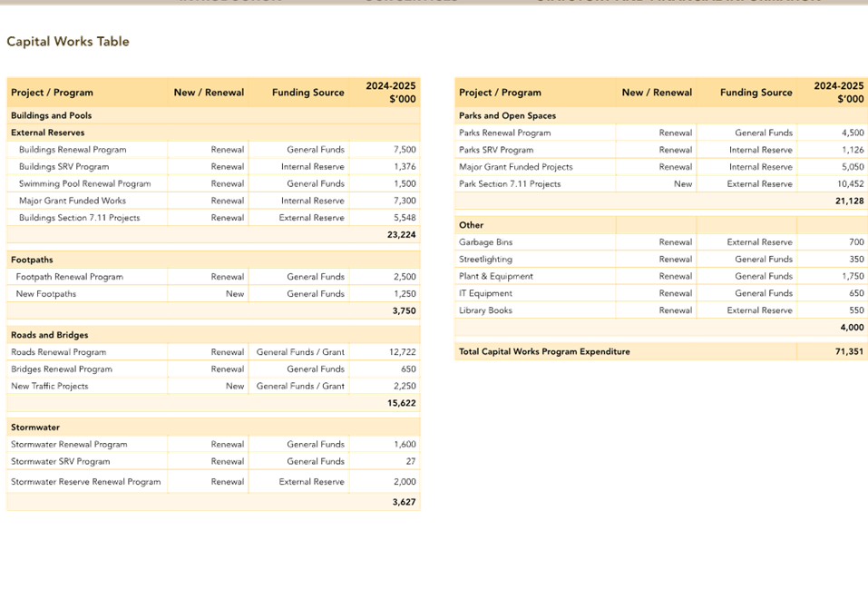Select the "Parks and Open Spaces" section heading

pyautogui.click(x=507, y=116)
